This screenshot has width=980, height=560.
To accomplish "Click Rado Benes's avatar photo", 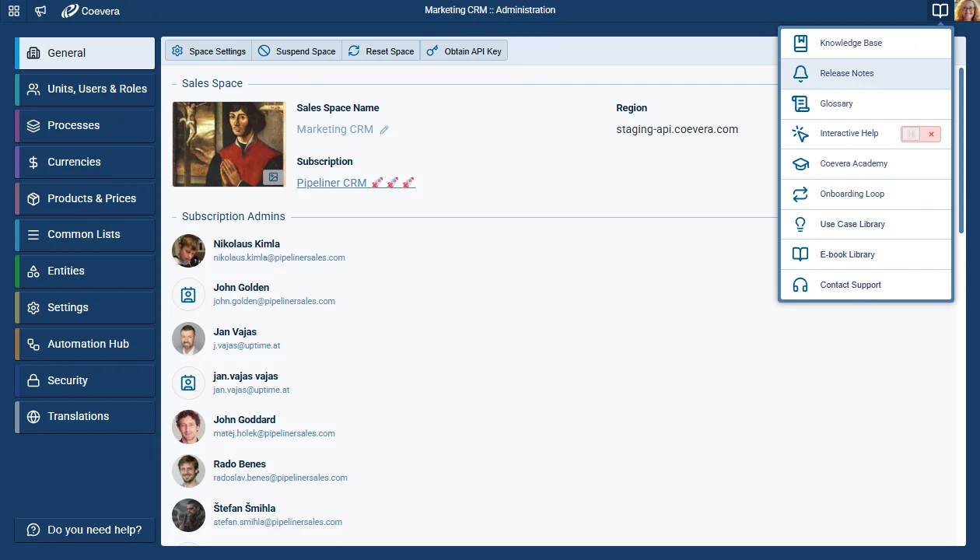I will [x=188, y=471].
